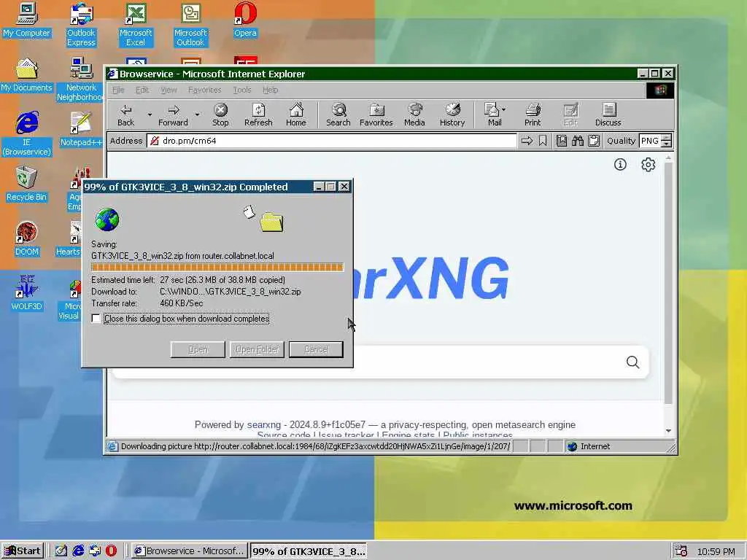Viewport: 747px width, 560px height.
Task: Select the Microsoft Excel desktop shortcut
Action: 136,25
